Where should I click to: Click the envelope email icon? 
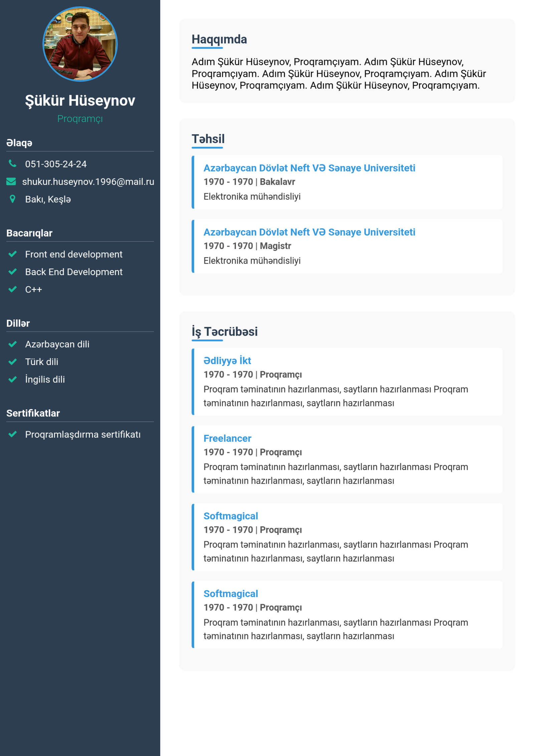pyautogui.click(x=11, y=181)
